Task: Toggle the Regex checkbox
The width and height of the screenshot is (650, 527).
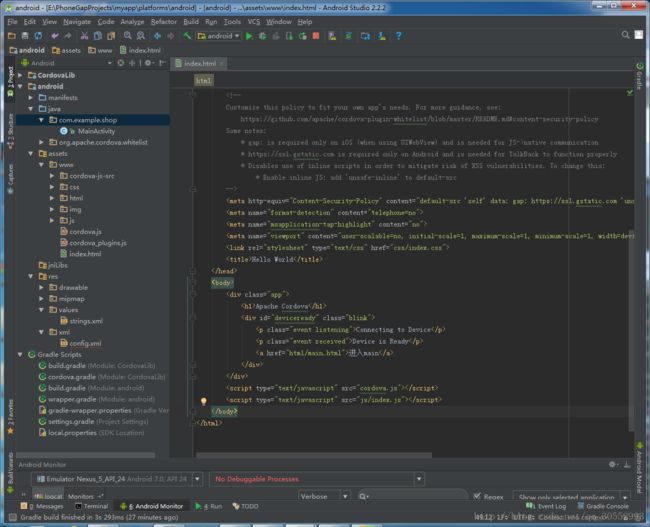Action: tap(477, 496)
